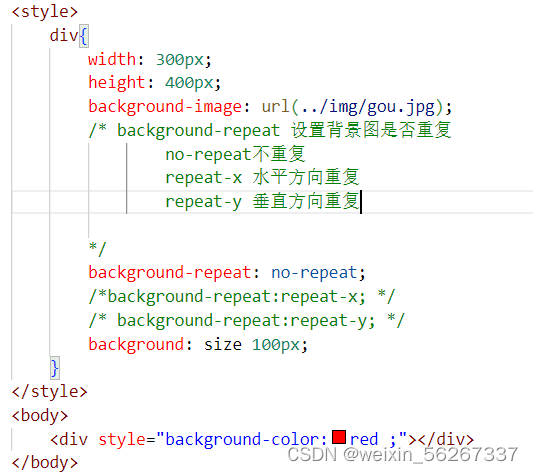Click the 'width' property name
This screenshot has height=473, width=533.
point(112,59)
